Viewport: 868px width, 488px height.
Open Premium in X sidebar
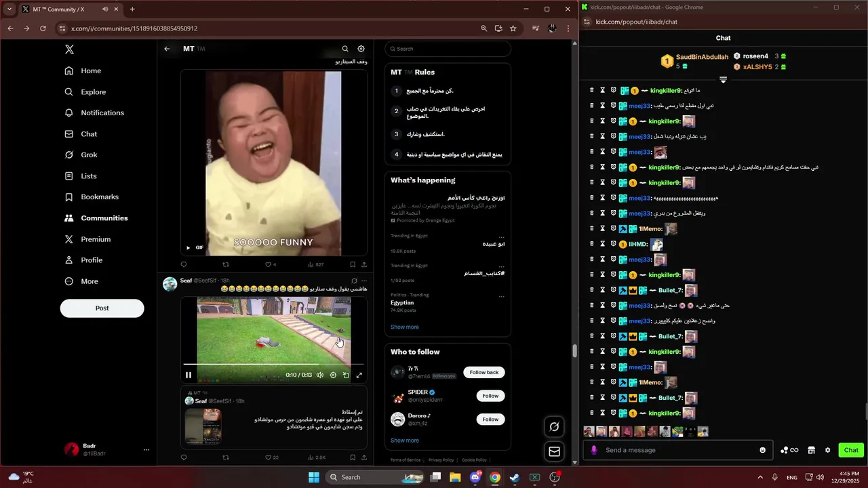[87, 239]
